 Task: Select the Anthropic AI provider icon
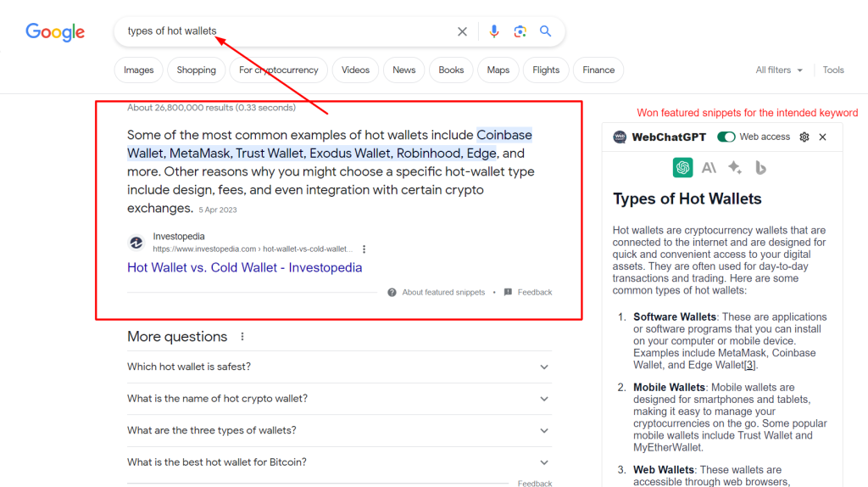[x=709, y=167]
